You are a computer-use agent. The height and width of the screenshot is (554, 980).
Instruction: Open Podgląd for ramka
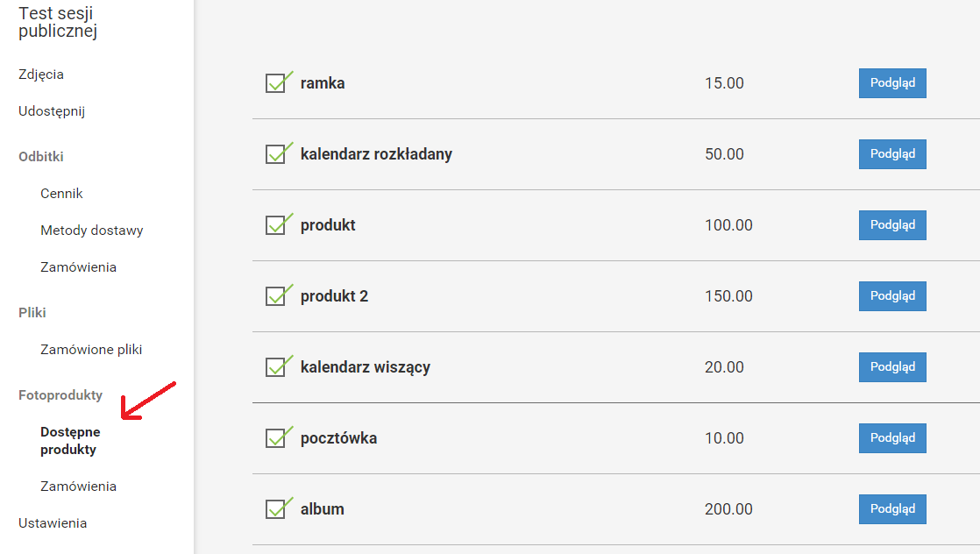(x=891, y=83)
